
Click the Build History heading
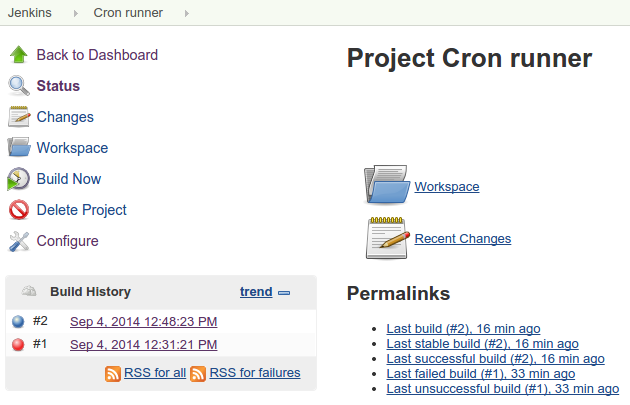[x=90, y=292]
